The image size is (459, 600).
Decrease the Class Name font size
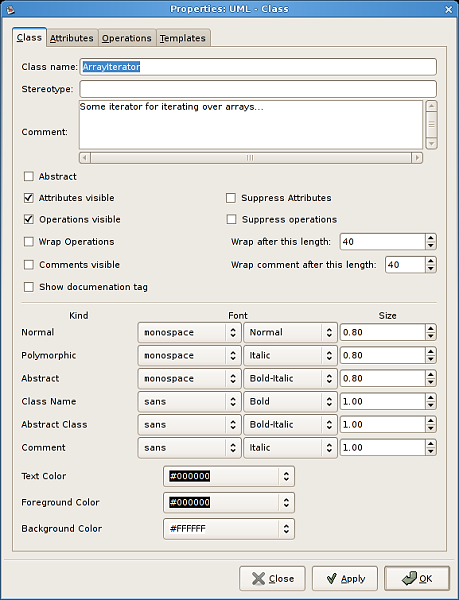pos(431,405)
